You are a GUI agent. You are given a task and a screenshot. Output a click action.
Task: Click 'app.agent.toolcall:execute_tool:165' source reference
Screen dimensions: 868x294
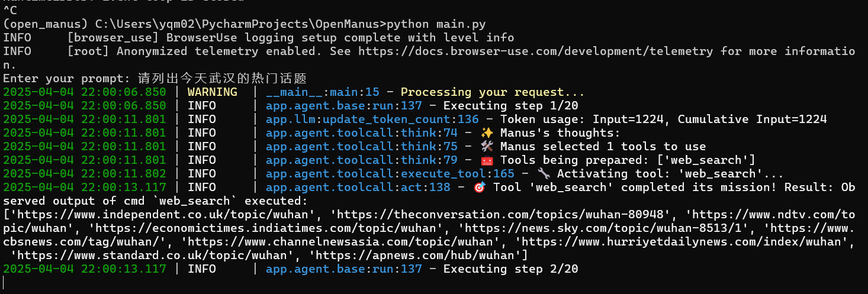[390, 174]
